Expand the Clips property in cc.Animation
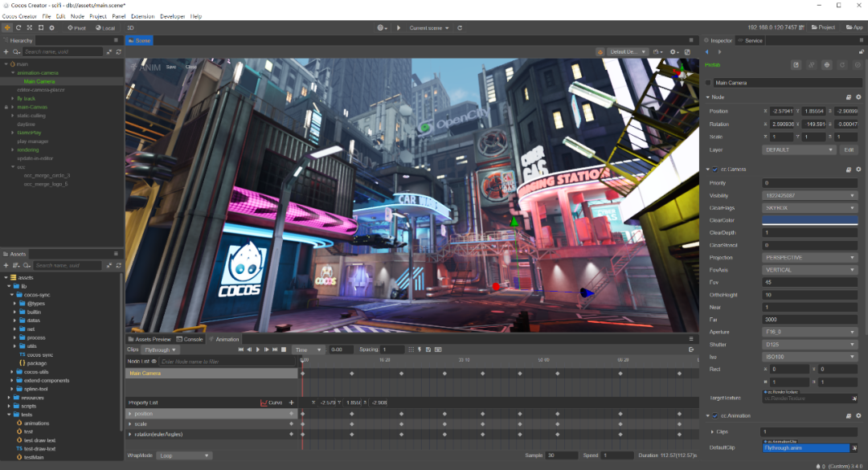This screenshot has height=470, width=868. (712, 431)
